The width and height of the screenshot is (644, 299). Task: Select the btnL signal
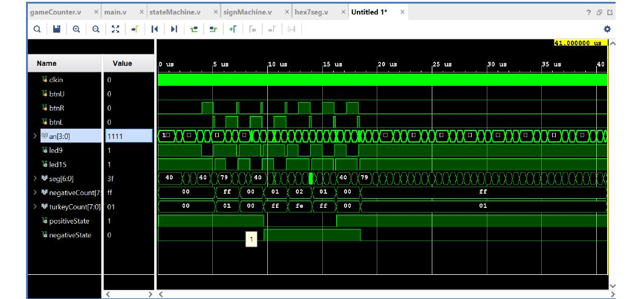tap(56, 122)
